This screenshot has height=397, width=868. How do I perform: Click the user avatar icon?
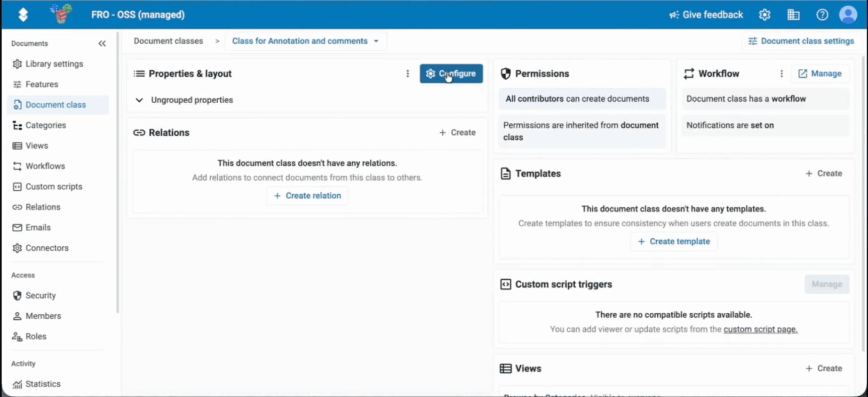848,15
